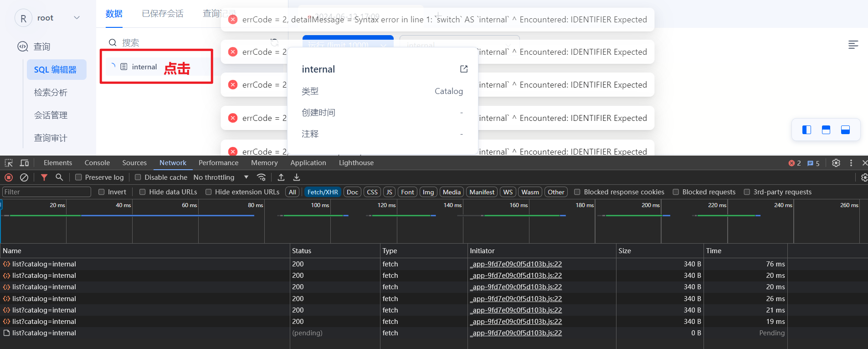Open SQL 编辑器 in sidebar

[56, 69]
